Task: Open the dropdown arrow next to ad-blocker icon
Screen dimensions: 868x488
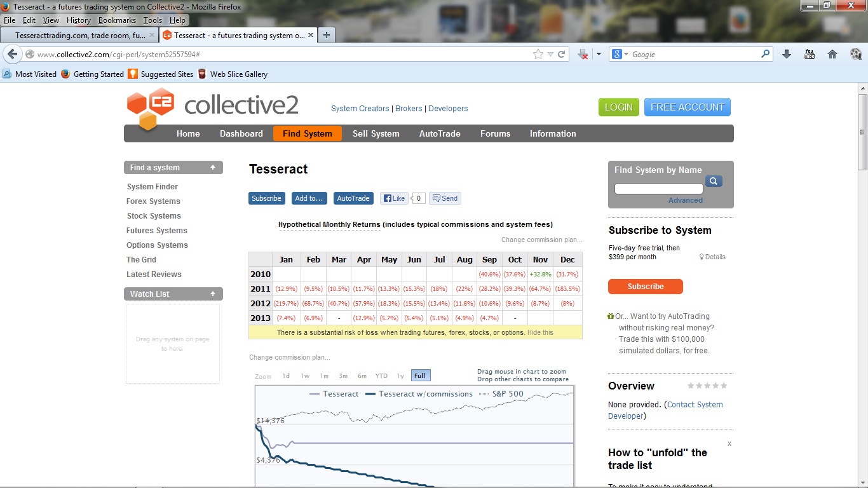Action: tap(599, 55)
